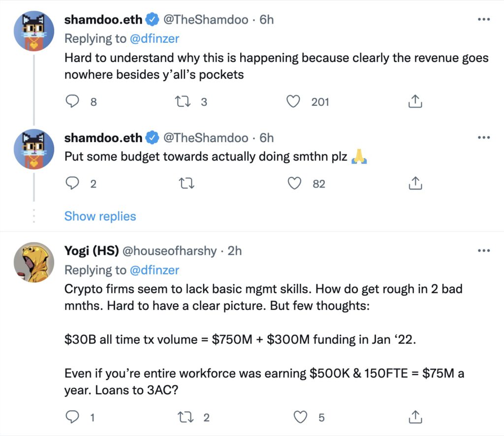Viewport: 504px width, 436px height.
Task: Open more options menu on Yogi's tweet
Action: 484,251
